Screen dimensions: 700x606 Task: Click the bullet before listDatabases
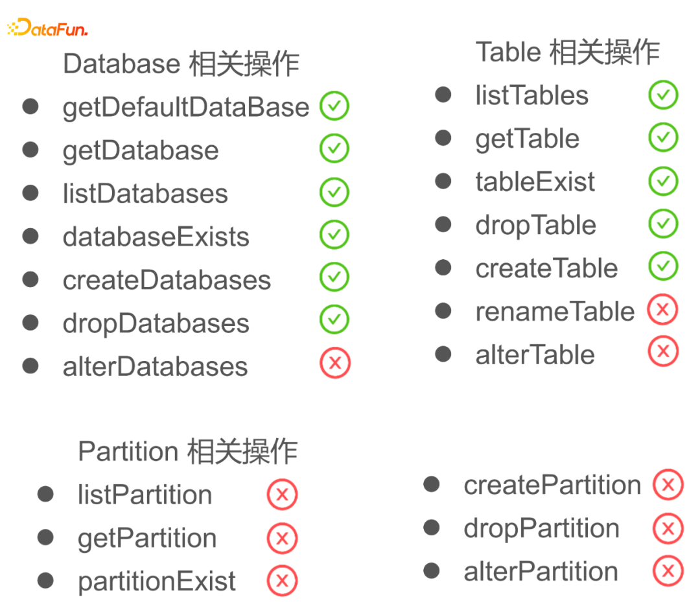click(x=30, y=192)
